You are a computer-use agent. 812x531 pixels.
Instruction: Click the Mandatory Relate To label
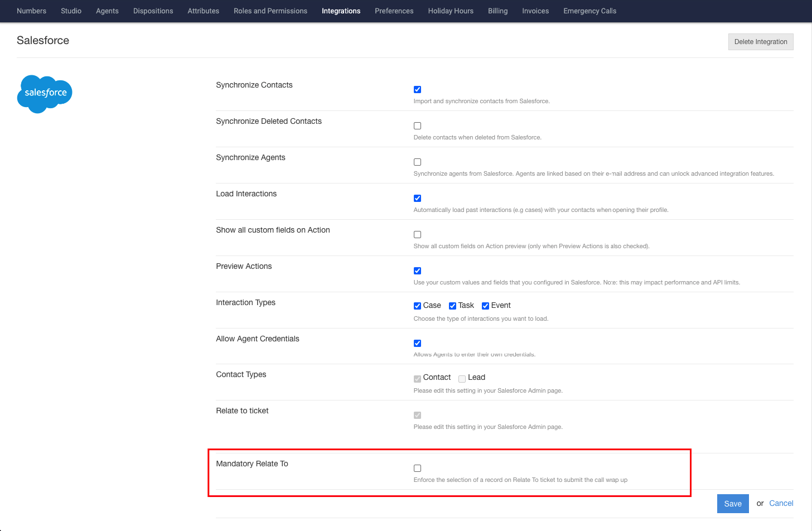tap(252, 464)
